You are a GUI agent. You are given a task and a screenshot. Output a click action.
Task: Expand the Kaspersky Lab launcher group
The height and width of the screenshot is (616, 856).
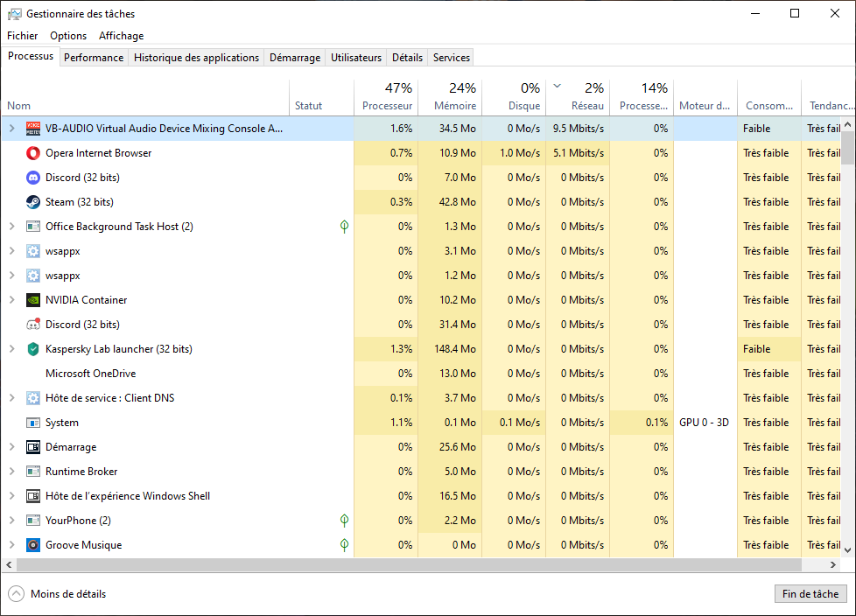12,349
